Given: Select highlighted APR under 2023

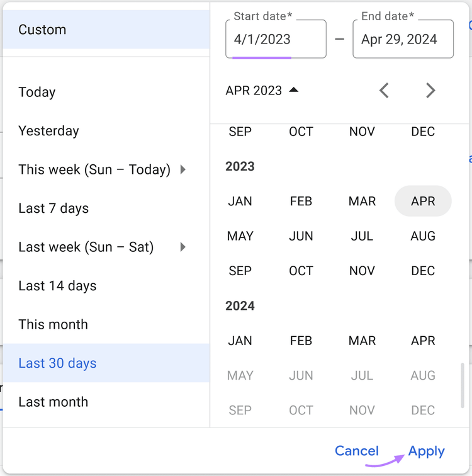Looking at the screenshot, I should tap(423, 201).
